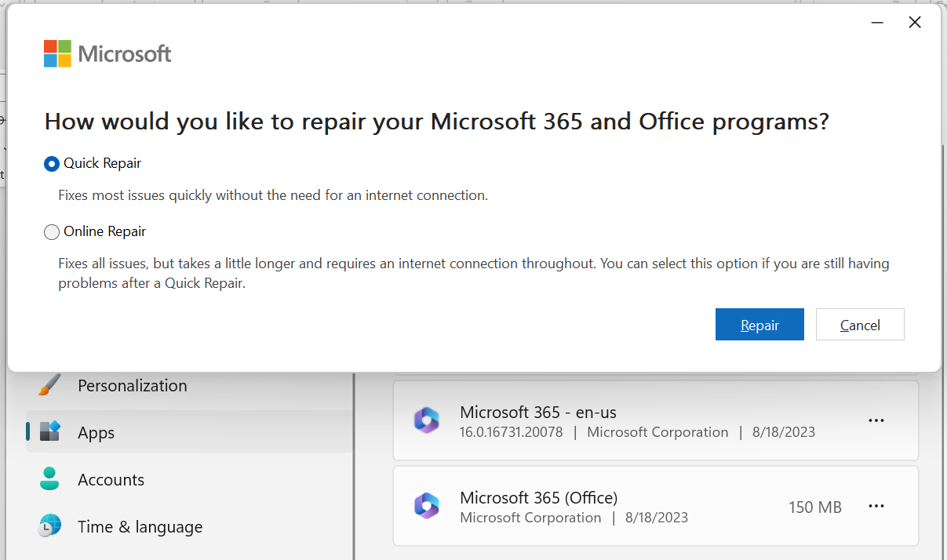Choose the Online Repair option label
Screen dimensions: 947x560
[104, 231]
